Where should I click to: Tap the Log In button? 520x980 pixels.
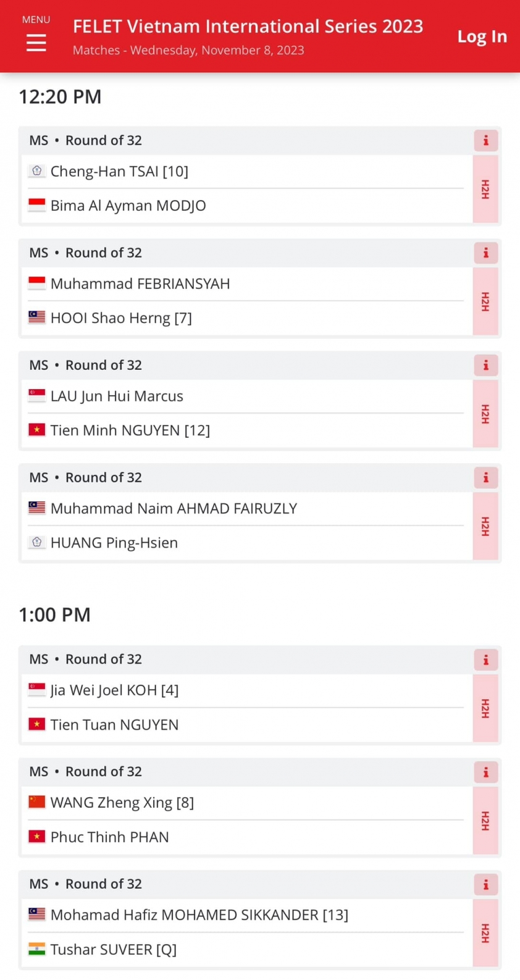(x=482, y=37)
